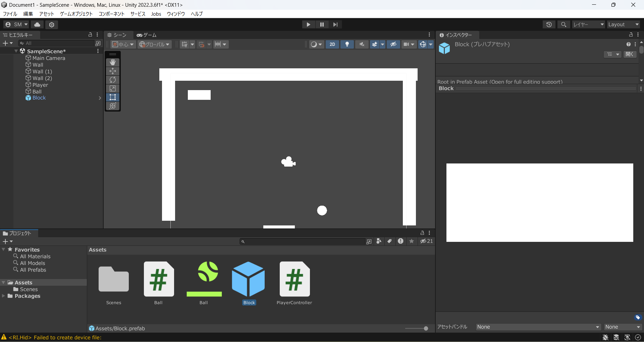The height and width of the screenshot is (342, 644).
Task: Open the Layout dropdown
Action: [623, 24]
